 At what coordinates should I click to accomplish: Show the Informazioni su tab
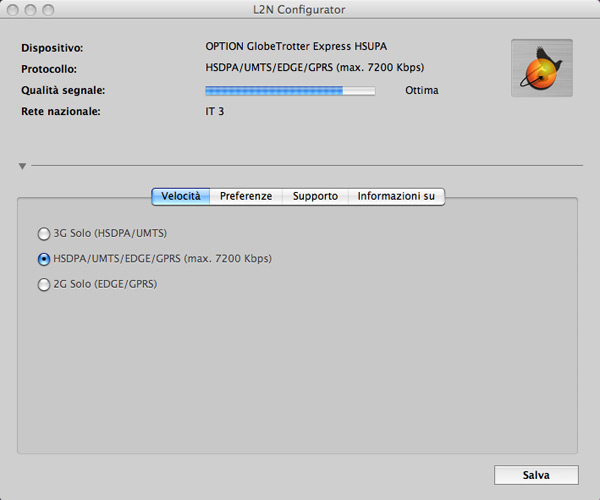click(x=396, y=196)
